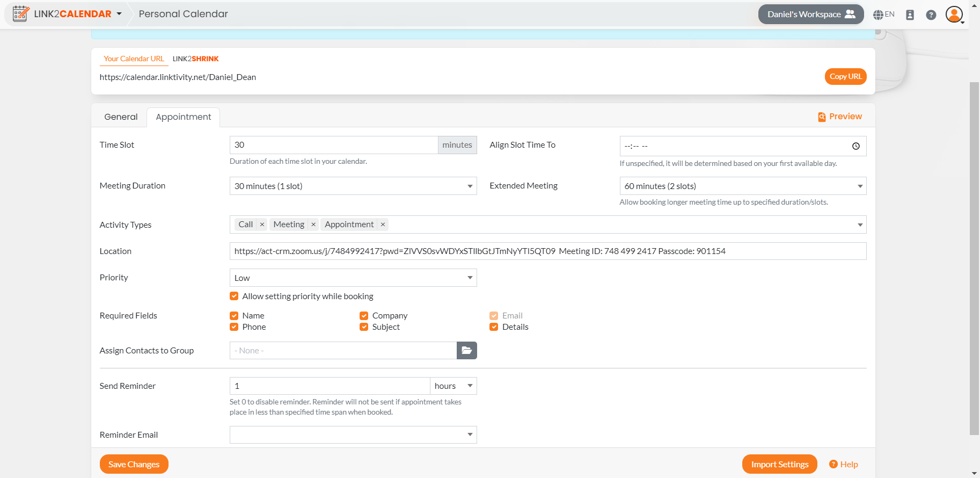The width and height of the screenshot is (980, 478).
Task: Click the Align Slot Time To field
Action: point(743,146)
